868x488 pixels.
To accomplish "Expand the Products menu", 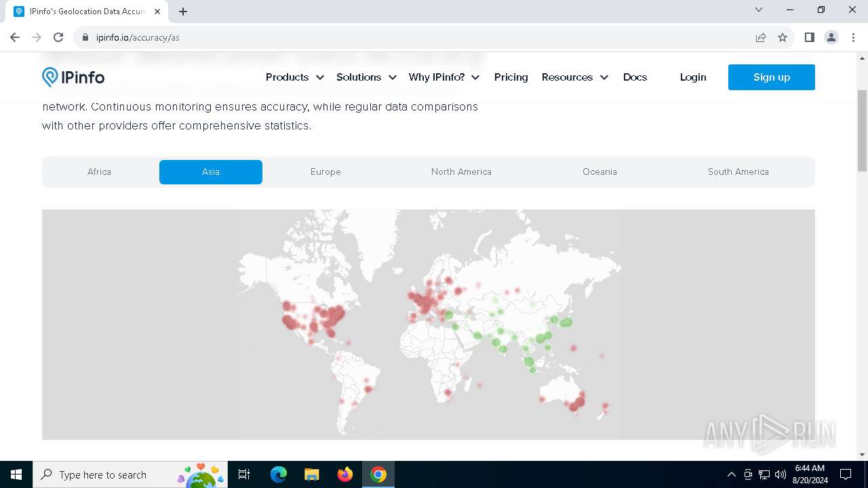I will [294, 77].
